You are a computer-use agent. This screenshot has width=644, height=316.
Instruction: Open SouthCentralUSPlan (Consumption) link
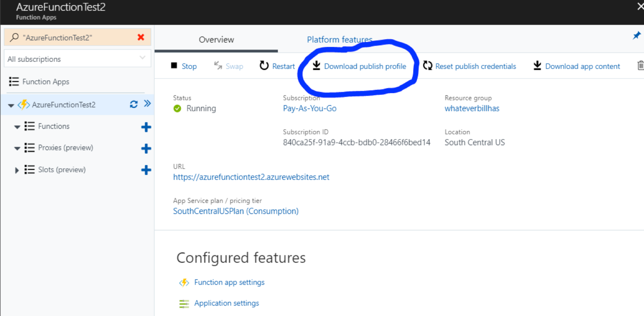pyautogui.click(x=236, y=211)
